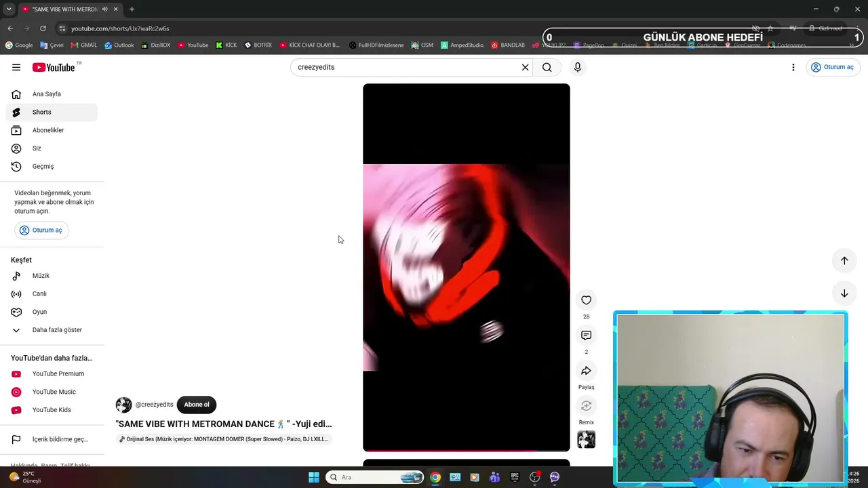The height and width of the screenshot is (488, 868).
Task: Reload the page in Chrome
Action: click(43, 28)
